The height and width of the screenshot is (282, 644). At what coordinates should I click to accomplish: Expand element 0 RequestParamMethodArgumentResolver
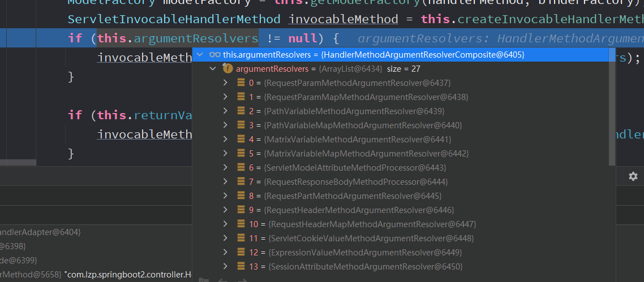(225, 83)
